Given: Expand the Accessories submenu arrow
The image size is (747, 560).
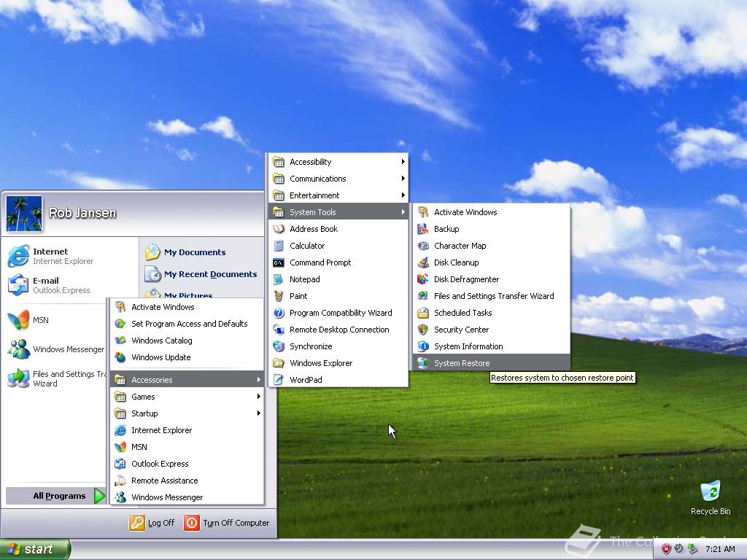Looking at the screenshot, I should click(259, 379).
